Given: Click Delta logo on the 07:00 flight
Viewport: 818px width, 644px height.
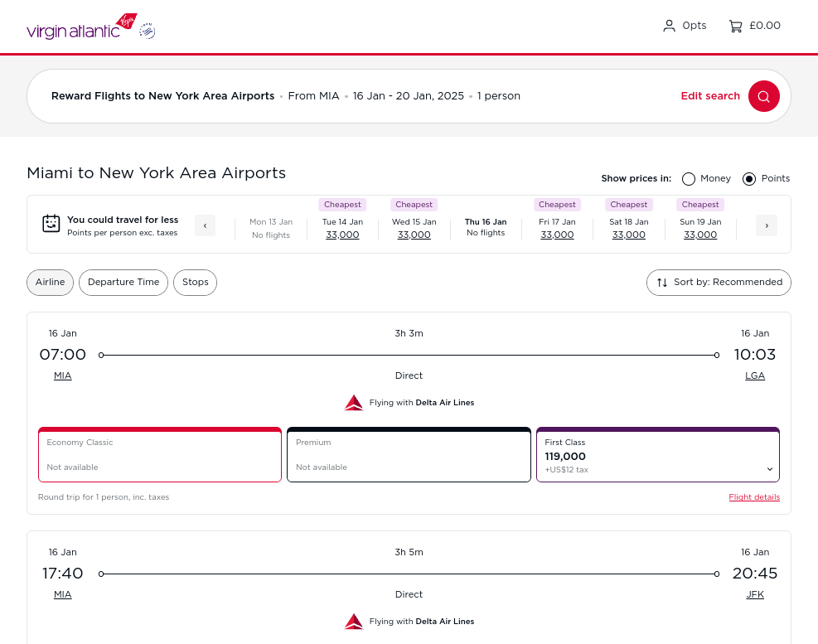Looking at the screenshot, I should pos(354,403).
